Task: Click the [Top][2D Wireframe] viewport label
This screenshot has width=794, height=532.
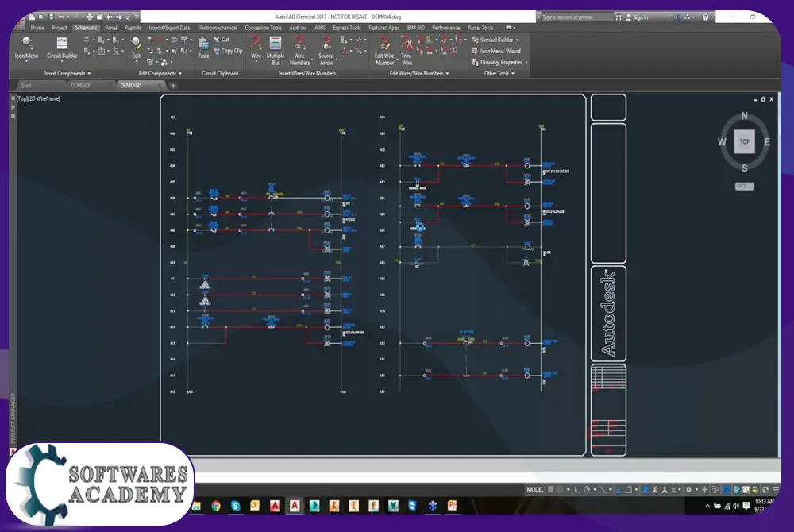Action: point(39,98)
